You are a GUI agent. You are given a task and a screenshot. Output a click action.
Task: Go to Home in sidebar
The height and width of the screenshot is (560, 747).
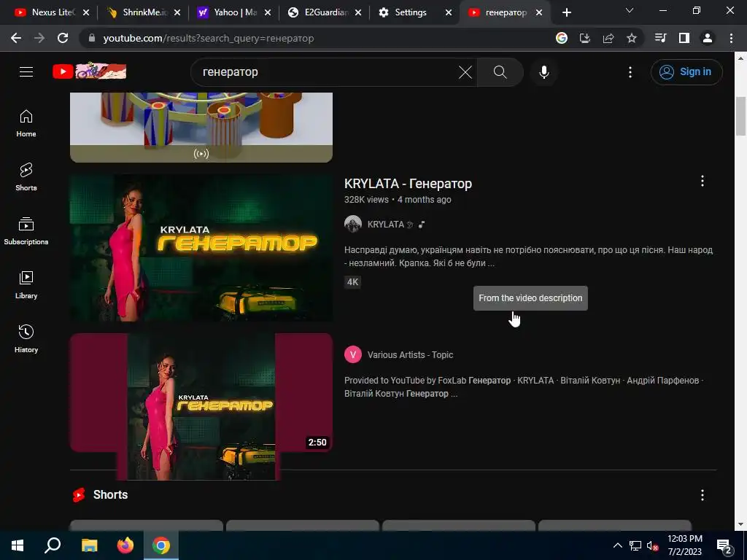(x=26, y=123)
